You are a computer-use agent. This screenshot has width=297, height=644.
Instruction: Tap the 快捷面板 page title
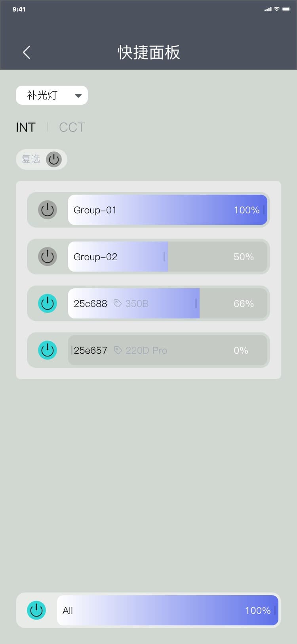[x=149, y=52]
